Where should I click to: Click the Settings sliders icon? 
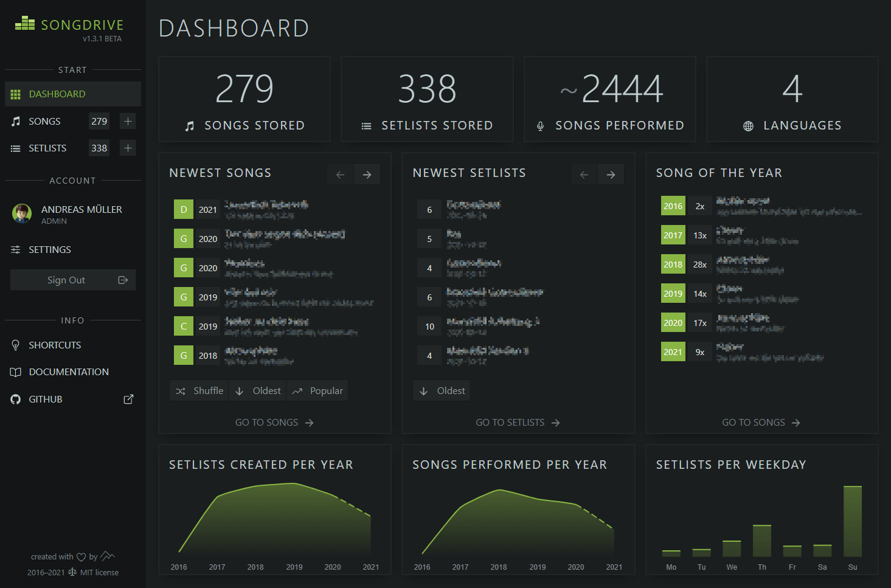pyautogui.click(x=16, y=250)
